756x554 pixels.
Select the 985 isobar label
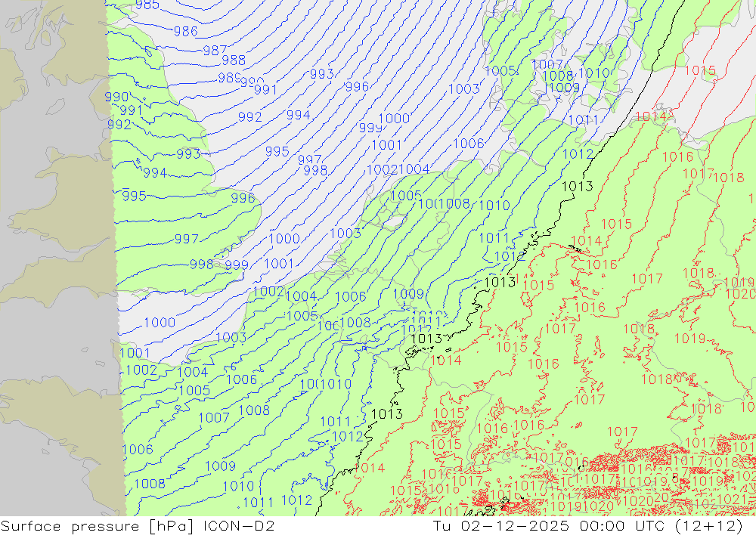(x=147, y=5)
